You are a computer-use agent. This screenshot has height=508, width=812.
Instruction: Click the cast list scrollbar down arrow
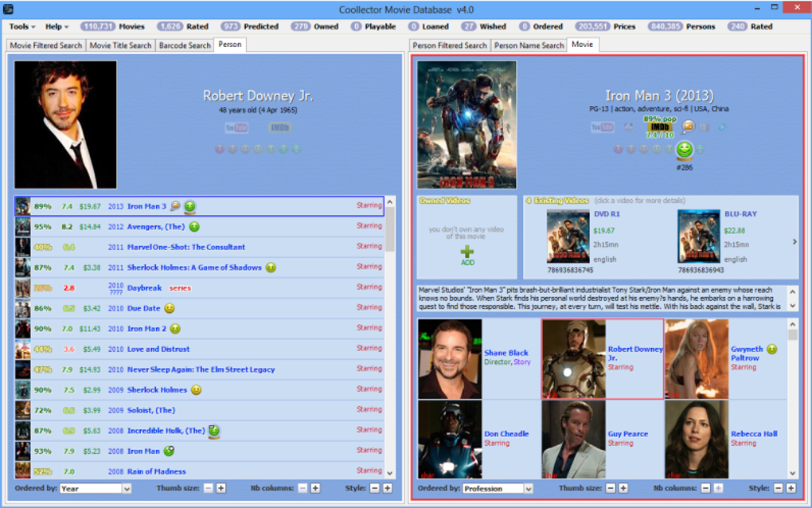[x=792, y=473]
